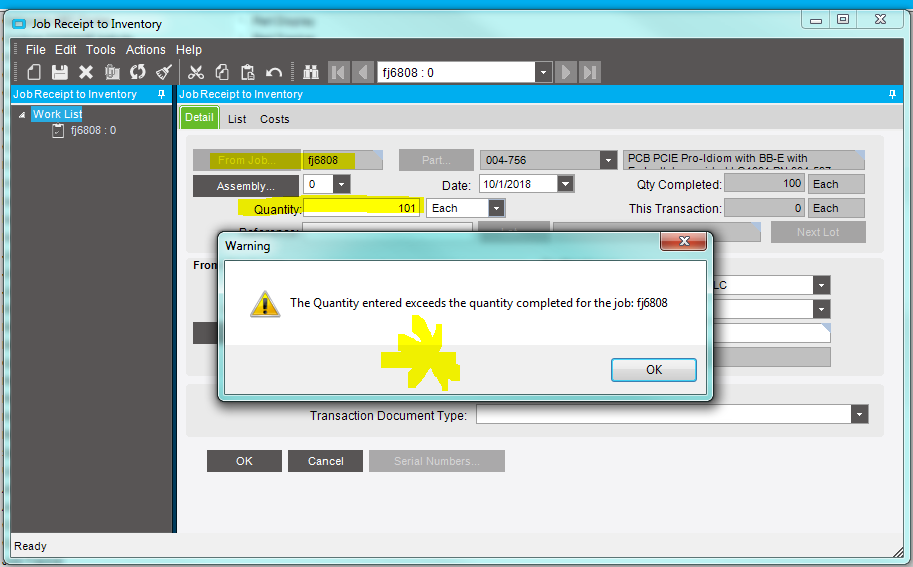The height and width of the screenshot is (567, 913).
Task: Click the Ready status bar text
Action: point(30,546)
